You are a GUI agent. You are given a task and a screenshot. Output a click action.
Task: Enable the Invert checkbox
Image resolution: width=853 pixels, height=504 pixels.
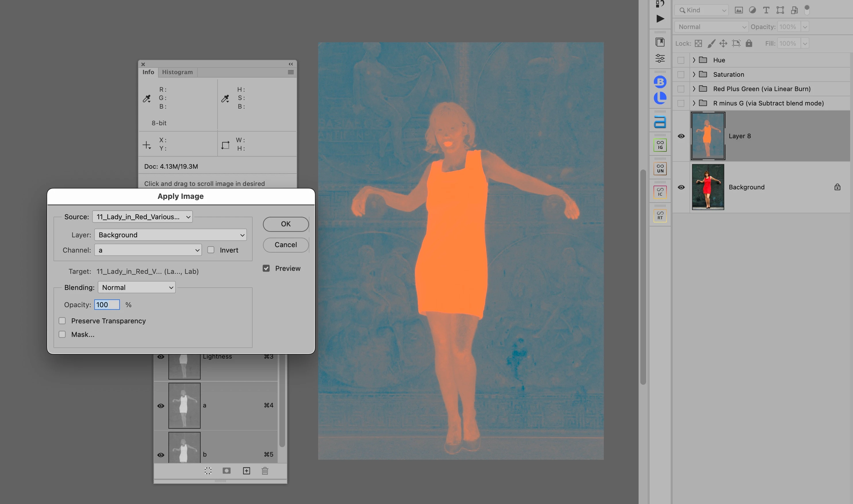(211, 250)
